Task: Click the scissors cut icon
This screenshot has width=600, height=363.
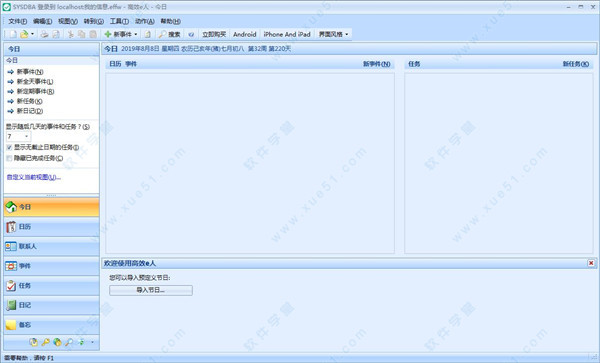Action: [70, 34]
